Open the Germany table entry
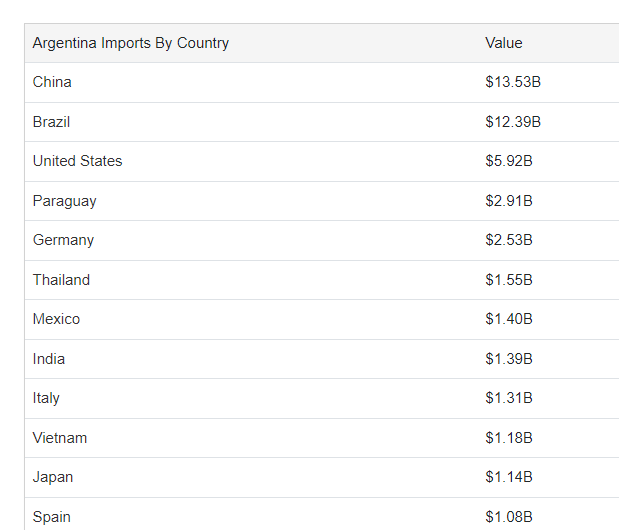 (63, 240)
